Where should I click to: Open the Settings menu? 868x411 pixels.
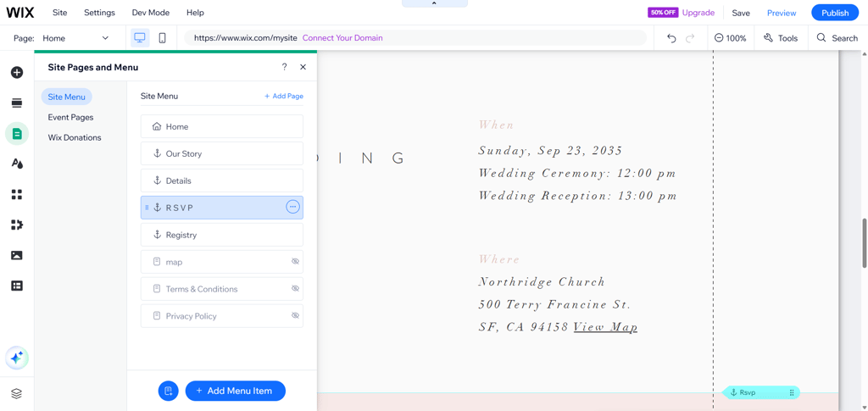[x=100, y=12]
